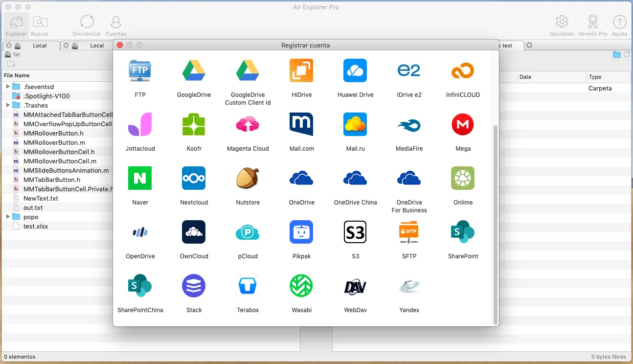
Task: Select the pCloud icon
Action: click(x=248, y=232)
